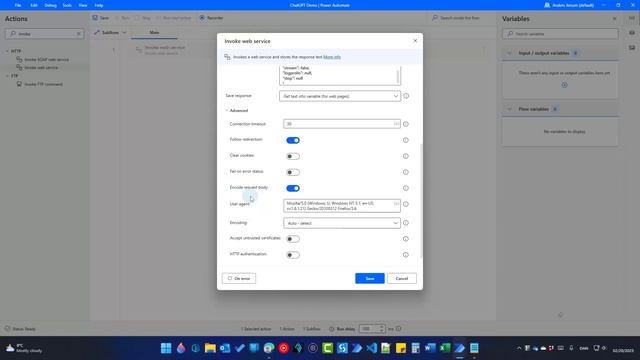640x360 pixels.
Task: Open the Tools menu
Action: pyautogui.click(x=67, y=5)
